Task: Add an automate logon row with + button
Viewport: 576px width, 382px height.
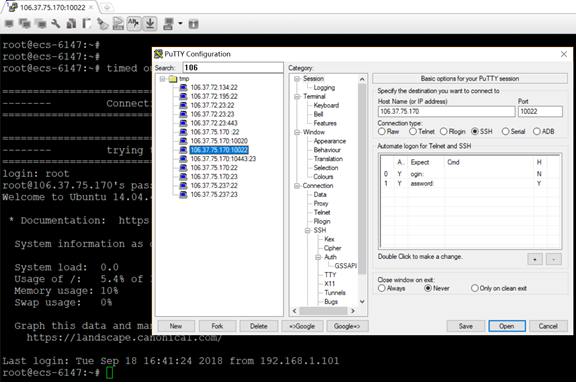Action: coord(535,259)
